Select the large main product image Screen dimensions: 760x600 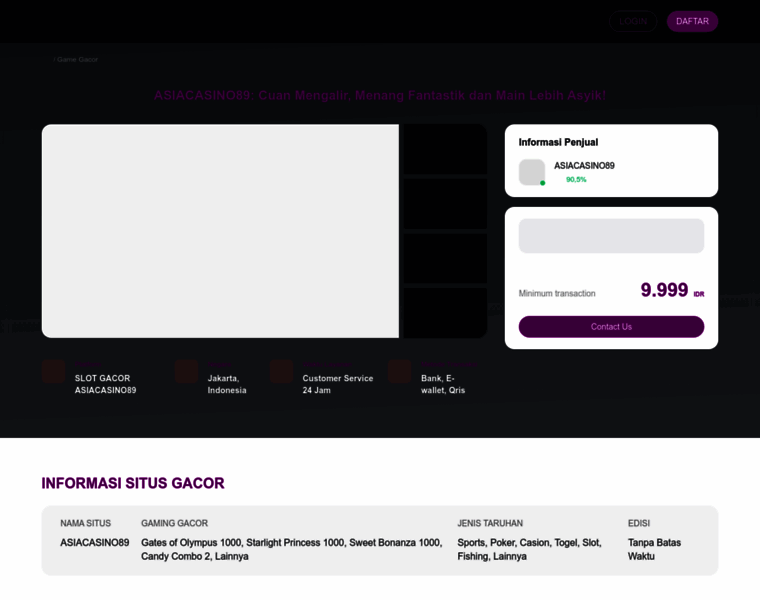[220, 231]
